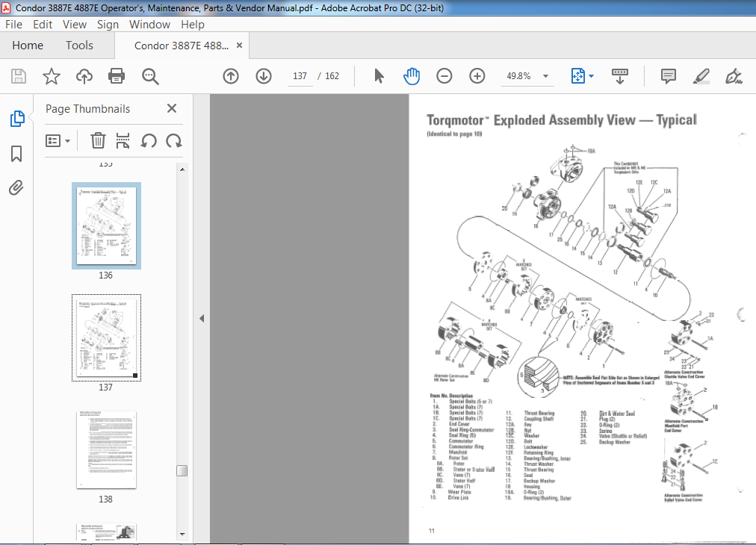
Task: Expand the fit page options arrow
Action: click(x=592, y=76)
